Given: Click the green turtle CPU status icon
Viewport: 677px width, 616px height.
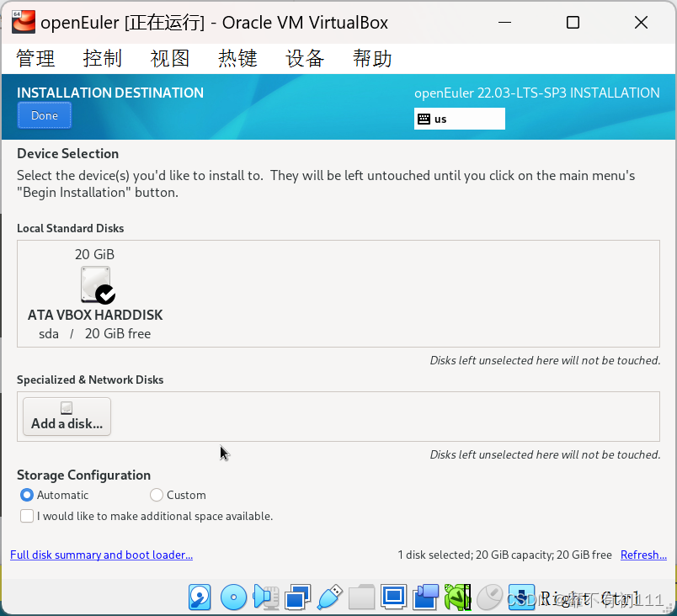Looking at the screenshot, I should coord(458,597).
